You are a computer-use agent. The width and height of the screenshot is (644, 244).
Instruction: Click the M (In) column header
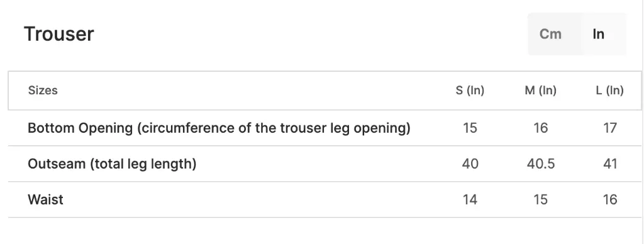(x=540, y=91)
